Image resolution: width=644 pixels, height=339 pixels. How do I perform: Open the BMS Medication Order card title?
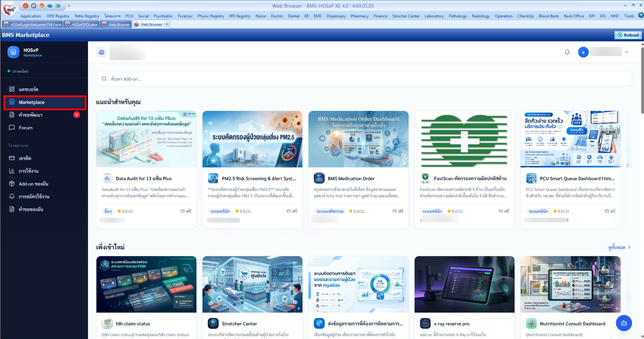point(351,178)
